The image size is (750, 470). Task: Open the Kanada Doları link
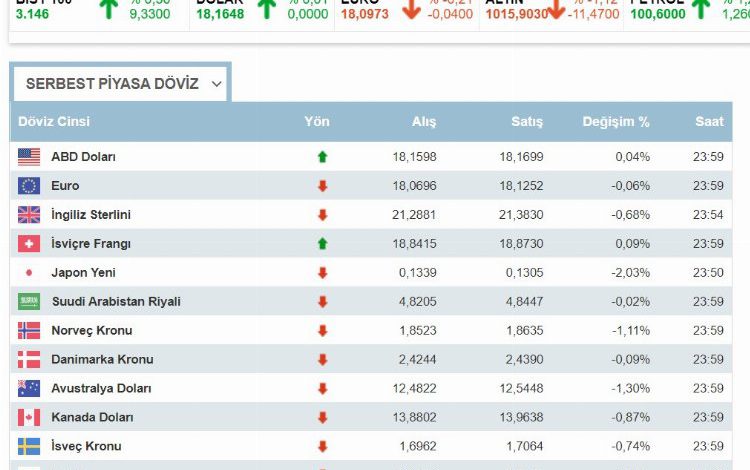92,417
